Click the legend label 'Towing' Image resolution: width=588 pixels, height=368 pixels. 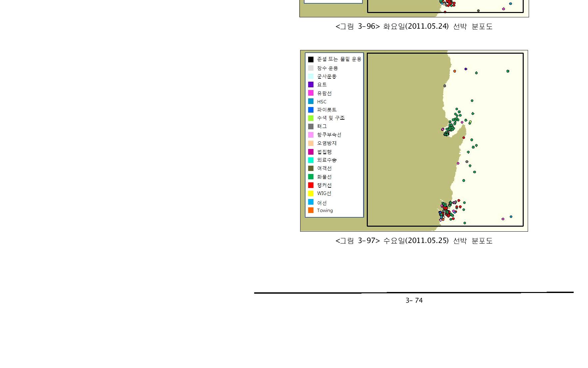[x=325, y=211]
